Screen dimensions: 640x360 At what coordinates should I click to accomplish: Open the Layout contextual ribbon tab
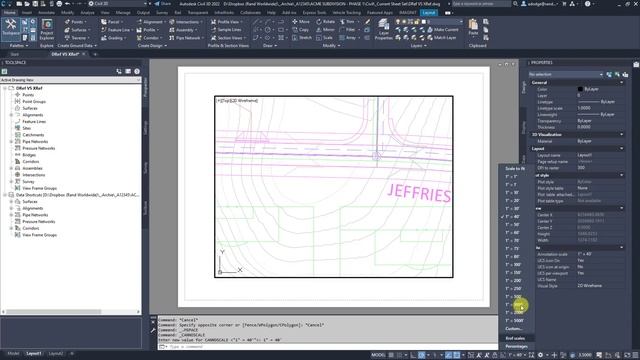coord(429,13)
